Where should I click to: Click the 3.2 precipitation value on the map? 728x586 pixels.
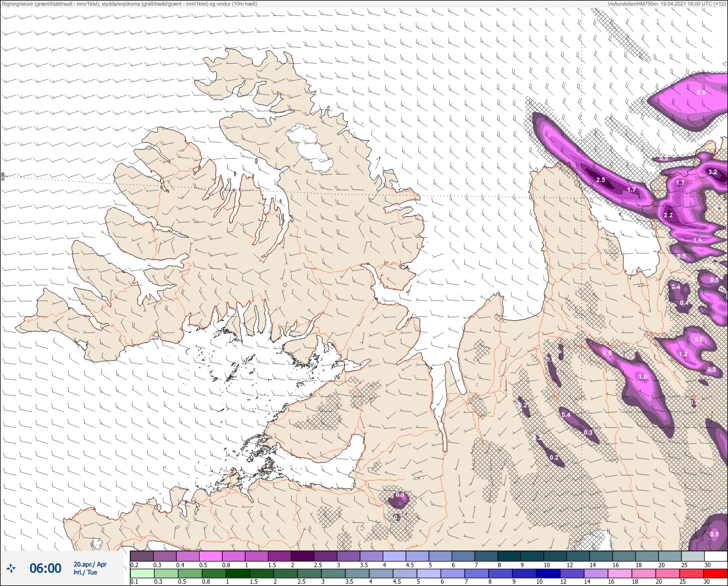click(713, 172)
